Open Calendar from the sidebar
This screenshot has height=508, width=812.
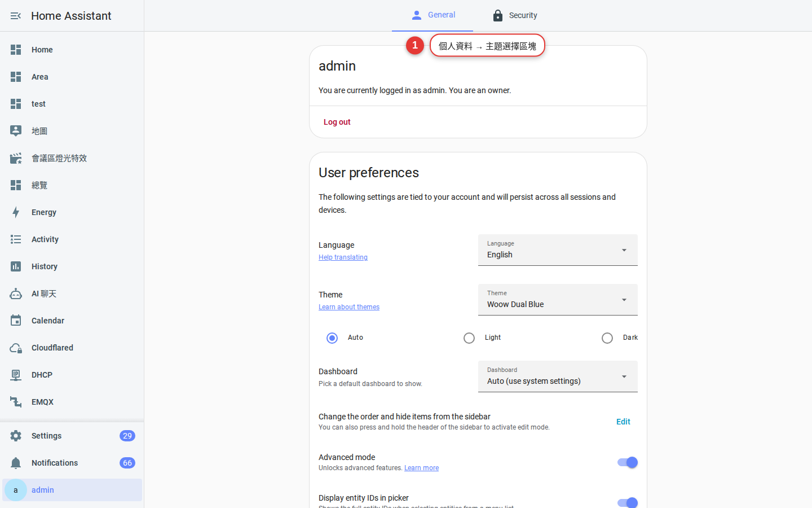point(72,321)
